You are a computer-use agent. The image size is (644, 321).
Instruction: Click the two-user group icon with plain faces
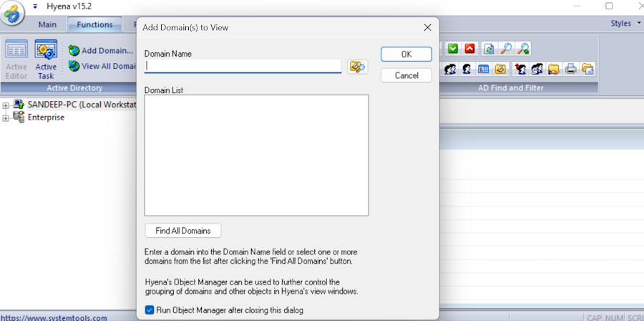(451, 69)
